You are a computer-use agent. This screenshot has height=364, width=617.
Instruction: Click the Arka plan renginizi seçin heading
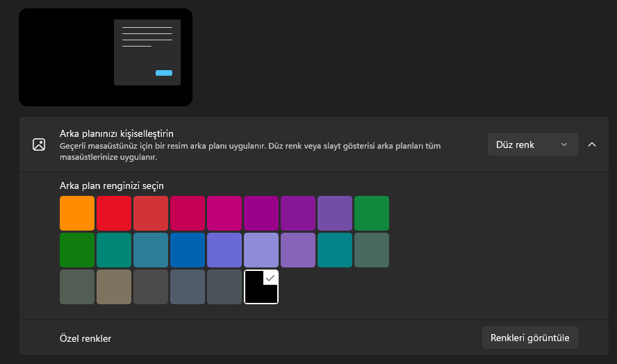[x=112, y=185]
